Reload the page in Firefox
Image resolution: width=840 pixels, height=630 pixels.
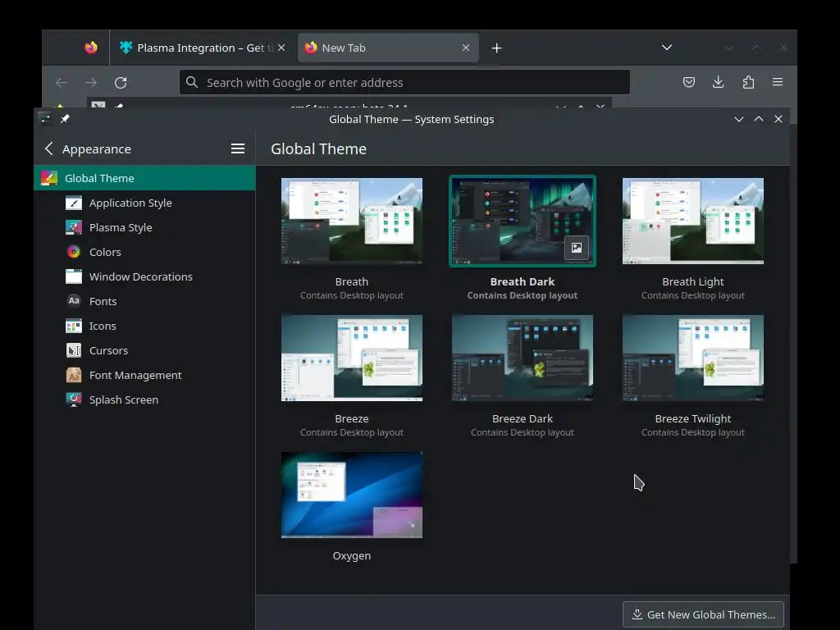pyautogui.click(x=121, y=83)
